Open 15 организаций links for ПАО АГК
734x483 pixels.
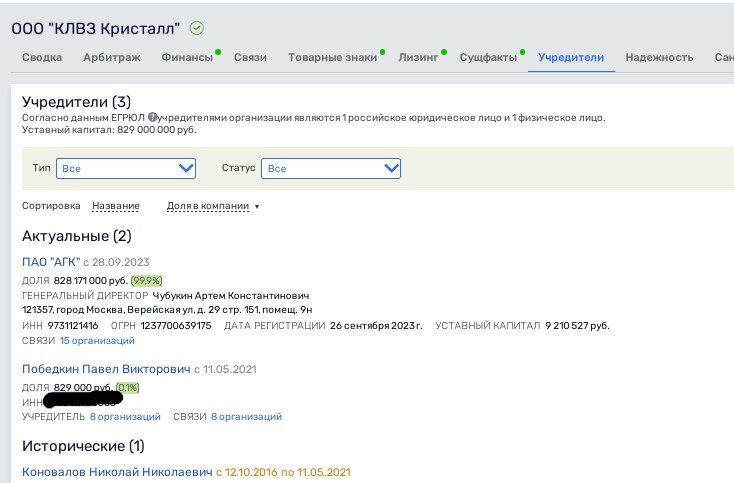[97, 340]
